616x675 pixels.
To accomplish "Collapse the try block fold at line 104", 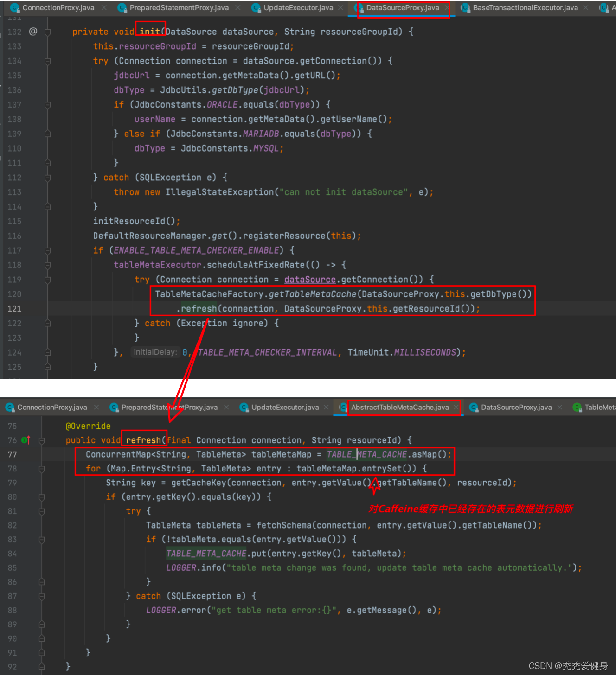I will [x=47, y=61].
